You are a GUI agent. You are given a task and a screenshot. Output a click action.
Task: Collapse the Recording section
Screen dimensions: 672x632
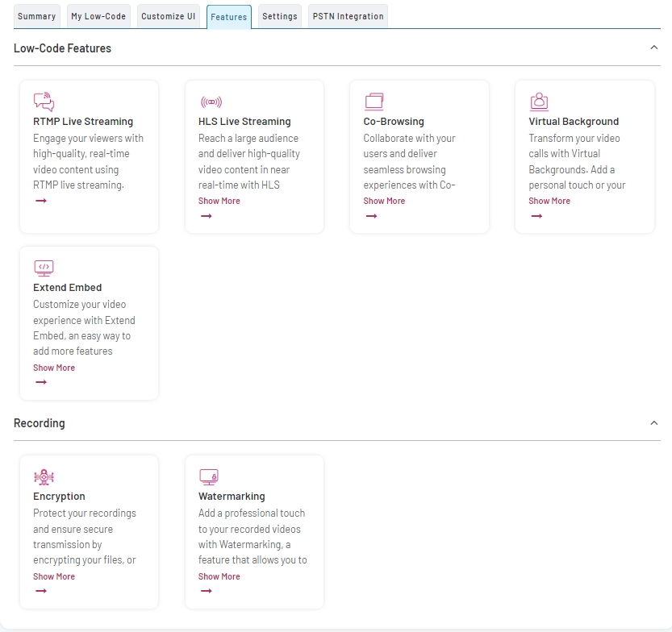coord(654,423)
